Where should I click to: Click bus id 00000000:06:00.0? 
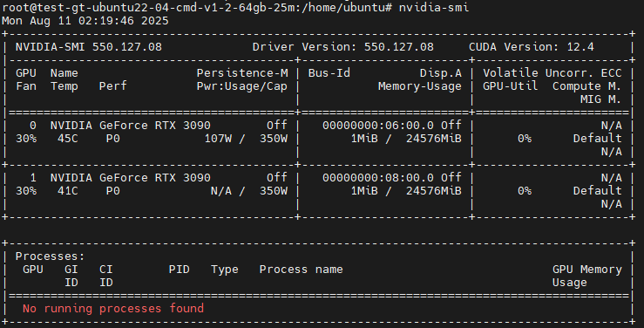[378, 126]
